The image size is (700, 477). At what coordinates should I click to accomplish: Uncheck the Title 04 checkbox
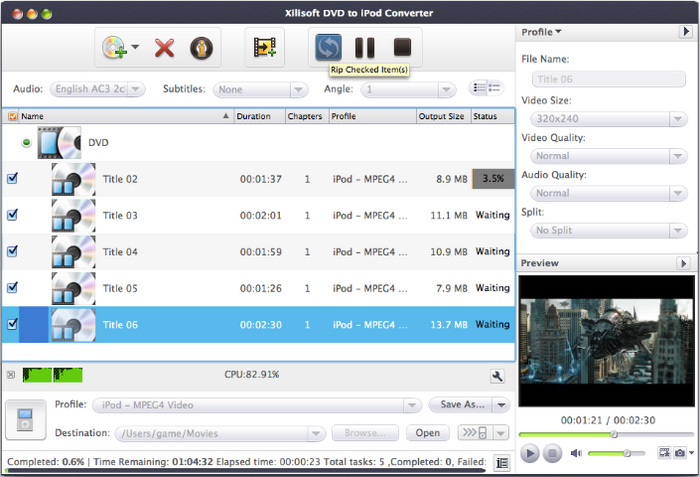pos(12,251)
